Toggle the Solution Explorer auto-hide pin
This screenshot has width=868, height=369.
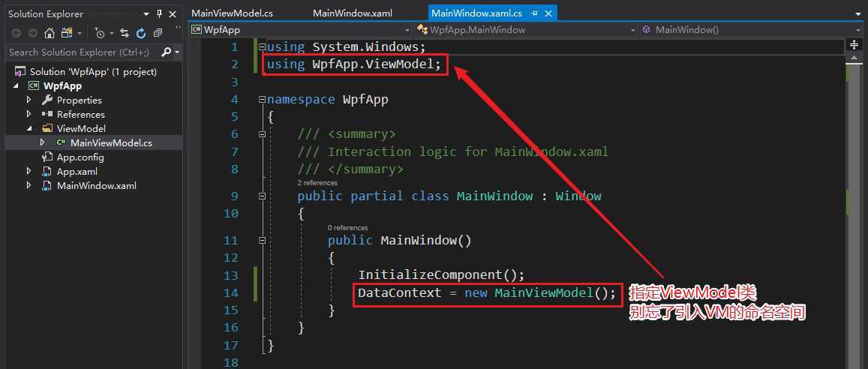point(160,13)
